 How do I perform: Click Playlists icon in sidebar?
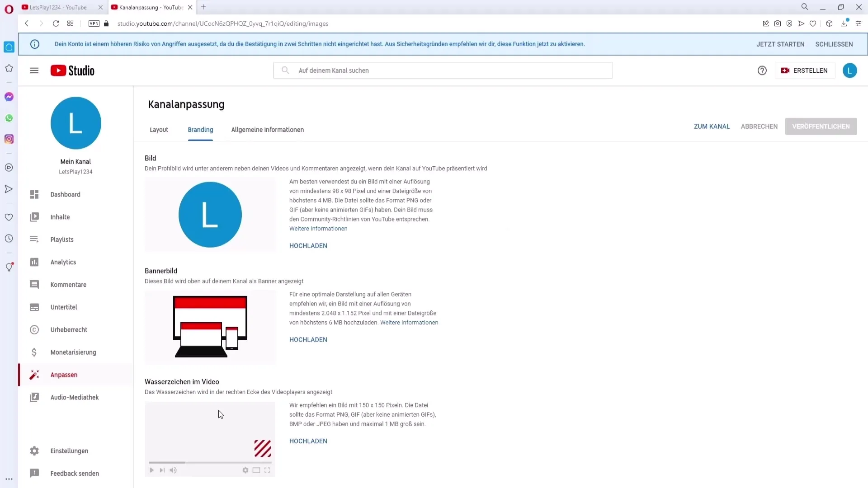(x=34, y=239)
